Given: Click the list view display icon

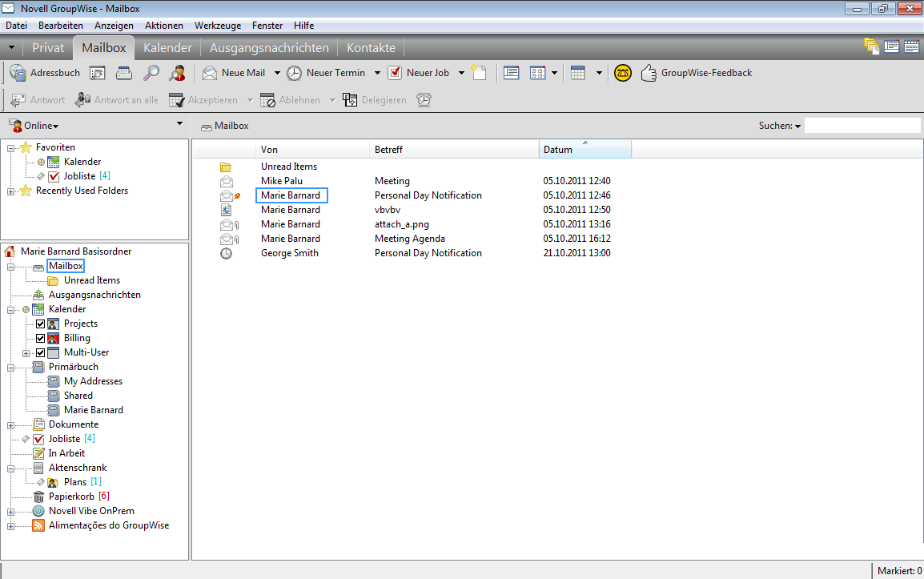Looking at the screenshot, I should 512,73.
